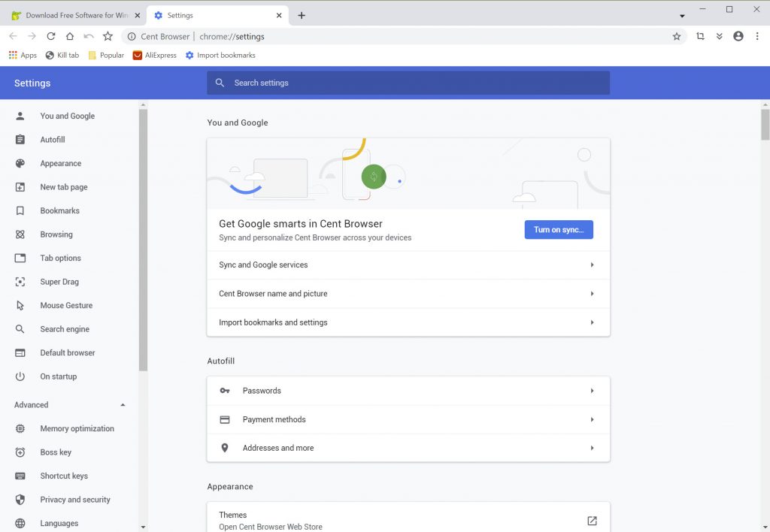
Task: Click the Appearance palette icon
Action: click(20, 163)
